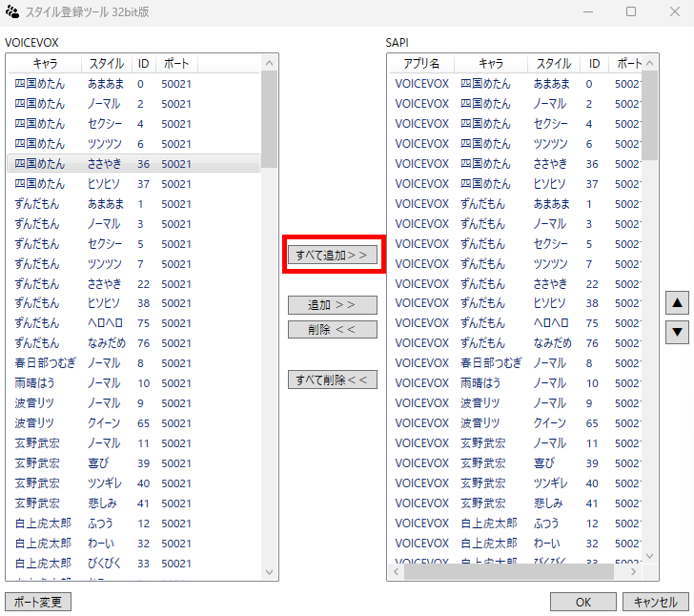
Task: Select 四国めたん あまあま row in VOICEVOX list
Action: click(x=134, y=84)
